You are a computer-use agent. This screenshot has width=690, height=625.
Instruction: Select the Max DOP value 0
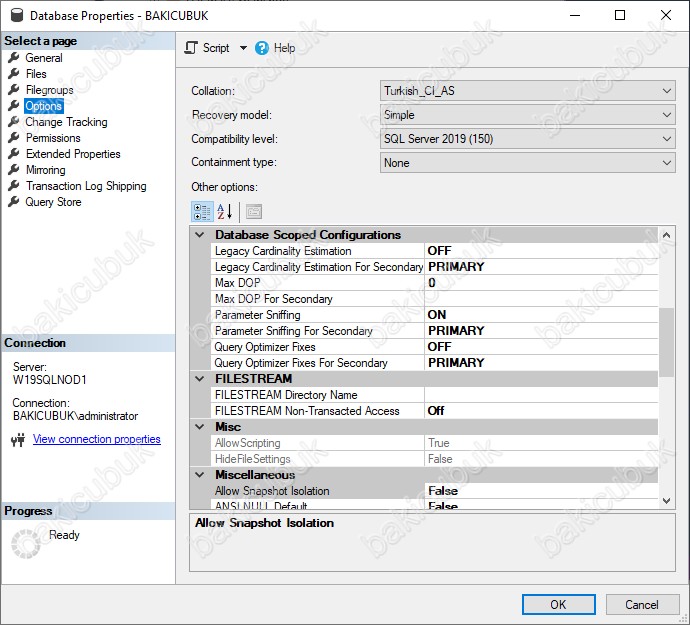point(541,283)
